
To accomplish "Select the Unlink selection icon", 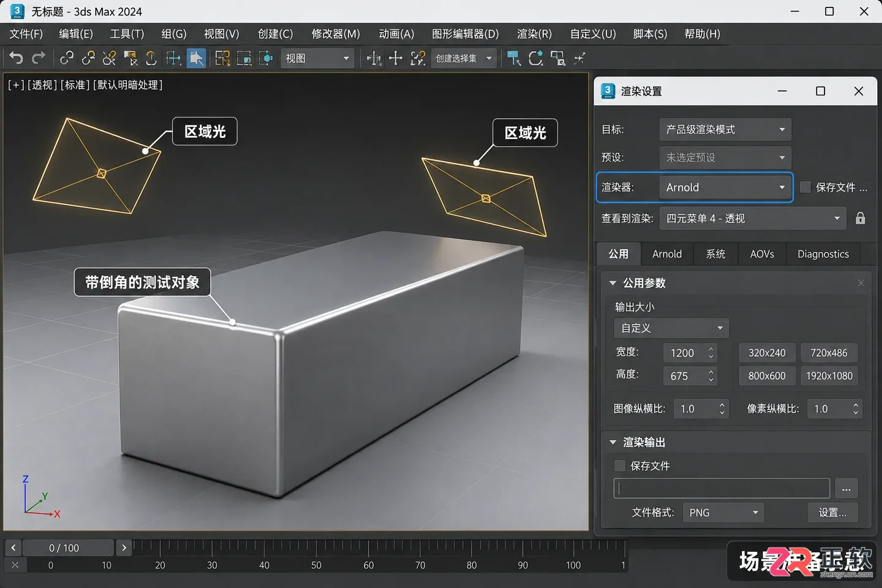I will pos(88,58).
